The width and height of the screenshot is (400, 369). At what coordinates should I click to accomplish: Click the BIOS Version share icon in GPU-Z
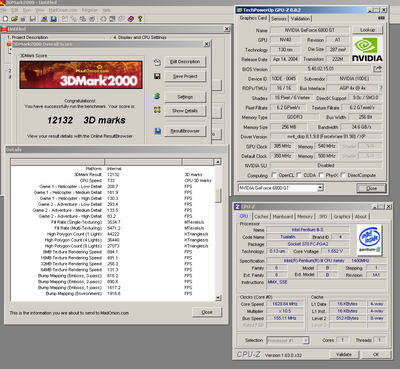pos(377,69)
